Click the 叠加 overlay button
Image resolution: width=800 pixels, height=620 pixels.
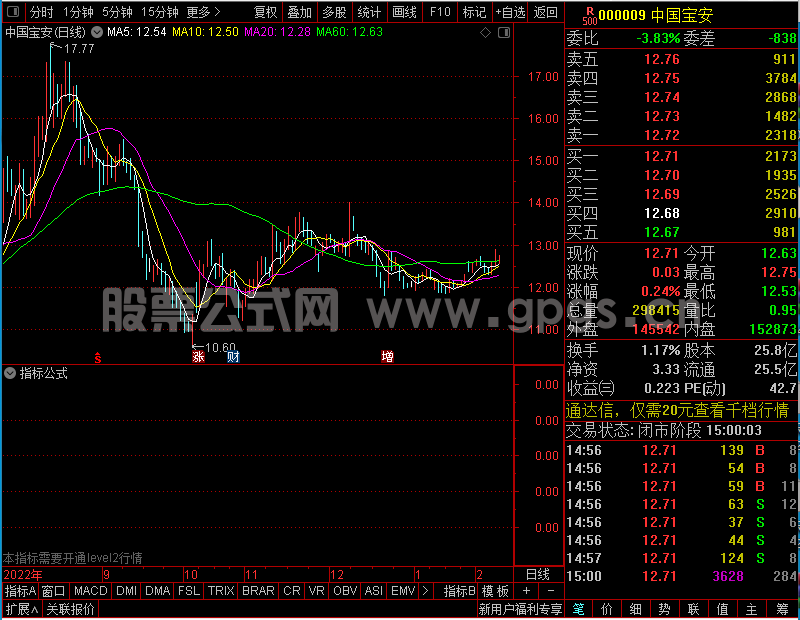299,12
